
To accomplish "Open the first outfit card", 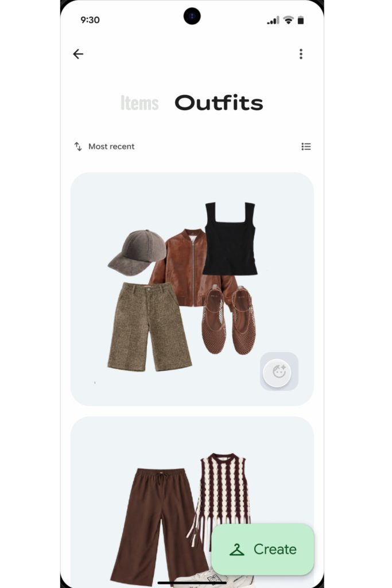I will (x=192, y=289).
